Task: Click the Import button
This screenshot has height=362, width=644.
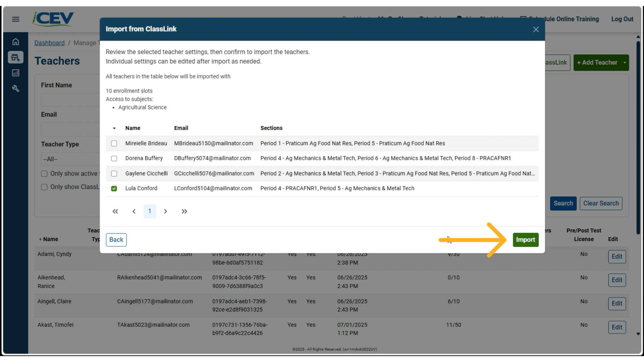Action: click(525, 240)
